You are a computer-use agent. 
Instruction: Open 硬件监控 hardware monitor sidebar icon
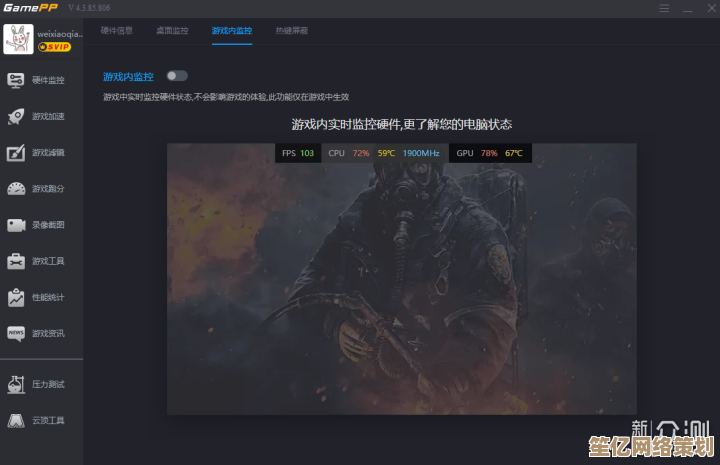[16, 80]
